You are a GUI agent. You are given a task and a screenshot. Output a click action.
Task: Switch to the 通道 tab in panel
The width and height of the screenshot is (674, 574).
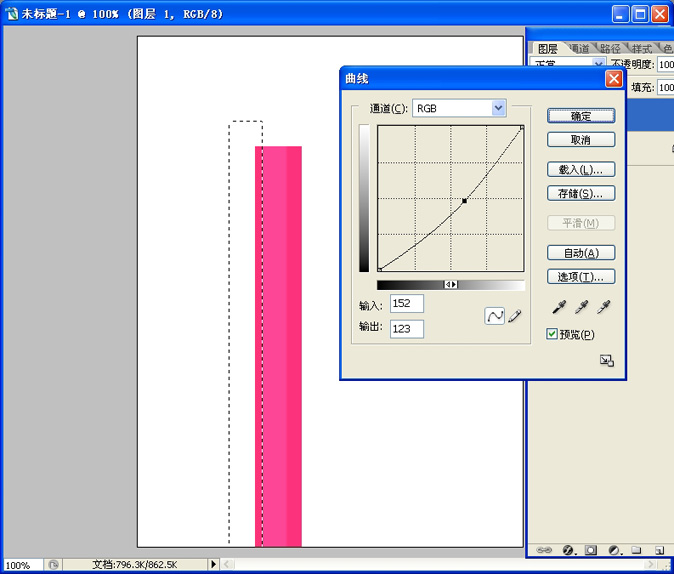579,49
